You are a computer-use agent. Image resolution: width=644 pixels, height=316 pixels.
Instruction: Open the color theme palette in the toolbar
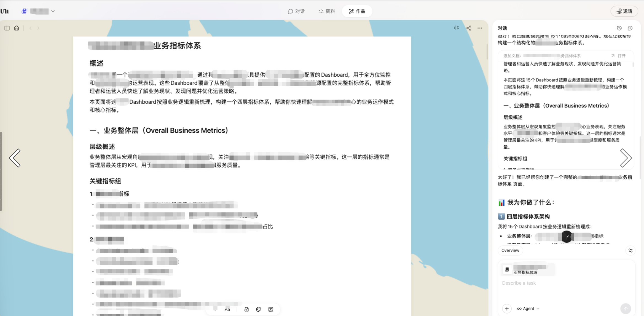[258, 309]
